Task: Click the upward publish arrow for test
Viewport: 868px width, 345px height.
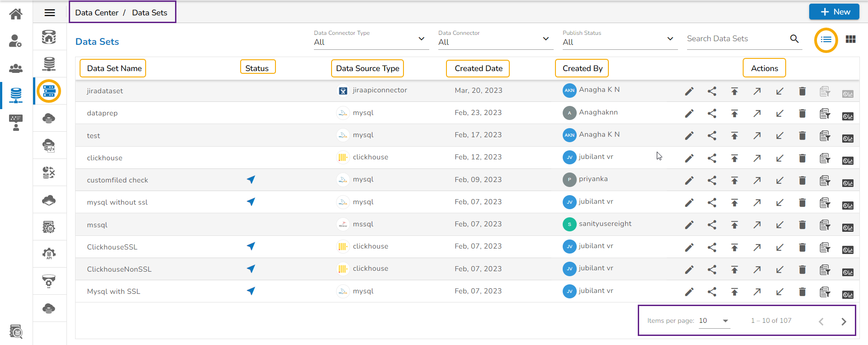Action: point(734,136)
